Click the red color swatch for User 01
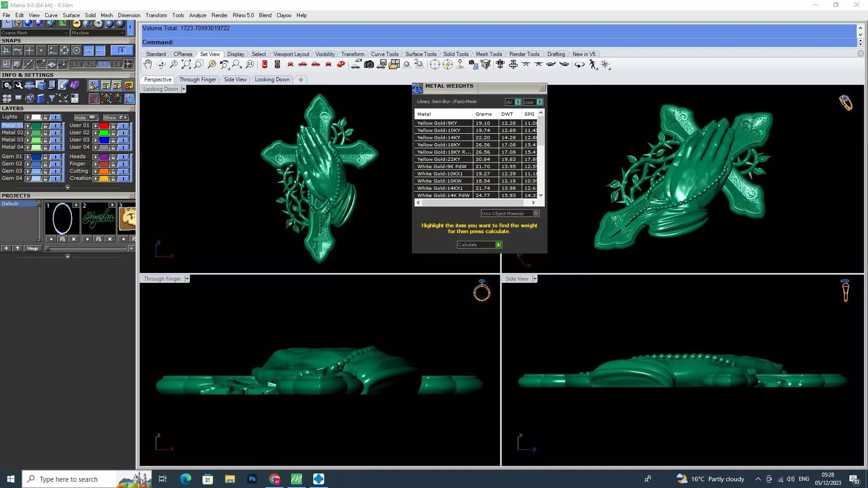The width and height of the screenshot is (868, 488). point(104,126)
